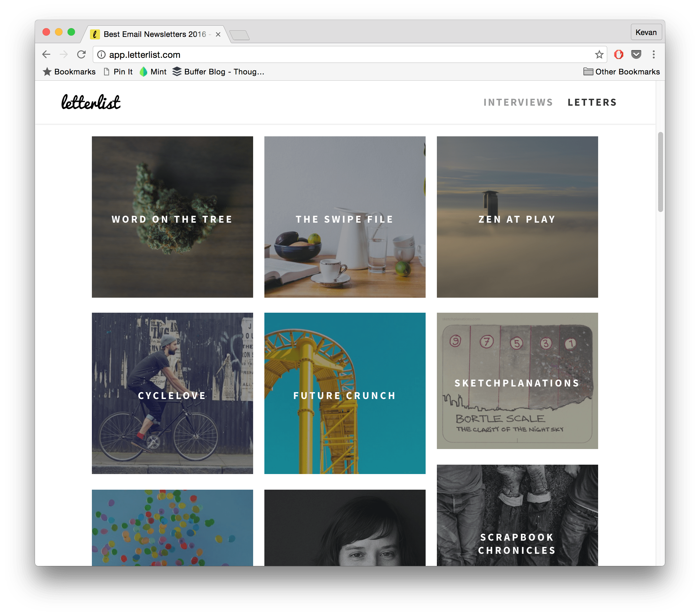Click the Buffer Blog bookmark icon
The image size is (700, 616).
[x=178, y=72]
